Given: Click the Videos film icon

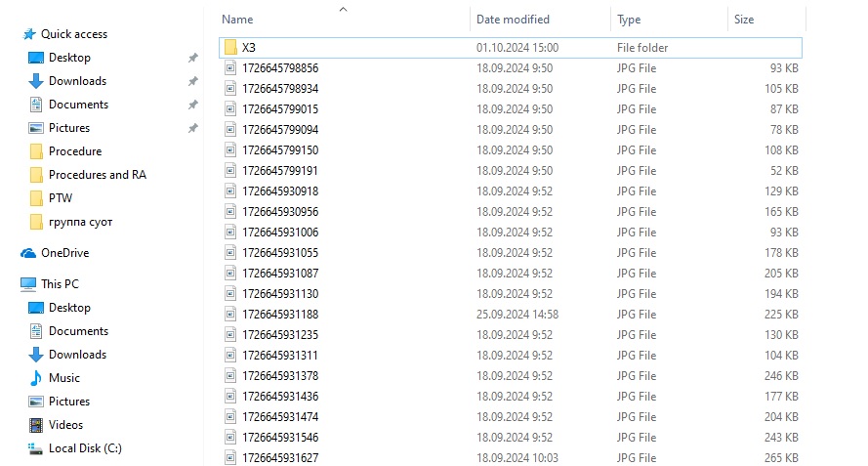Looking at the screenshot, I should [36, 425].
